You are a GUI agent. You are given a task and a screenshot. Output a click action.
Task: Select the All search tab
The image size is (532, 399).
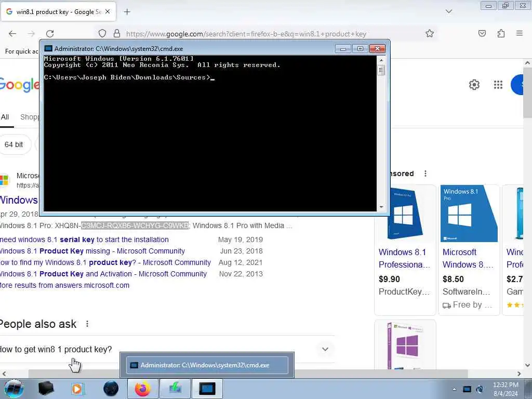pyautogui.click(x=5, y=117)
